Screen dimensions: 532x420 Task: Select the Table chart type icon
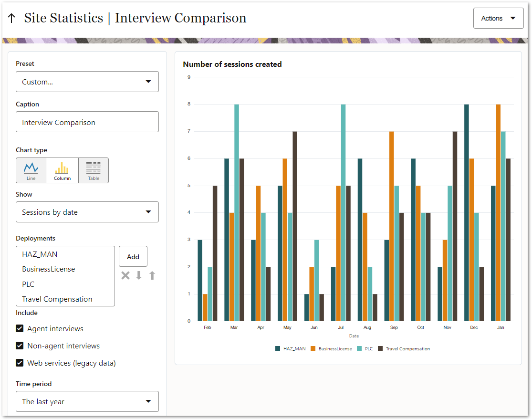(94, 170)
